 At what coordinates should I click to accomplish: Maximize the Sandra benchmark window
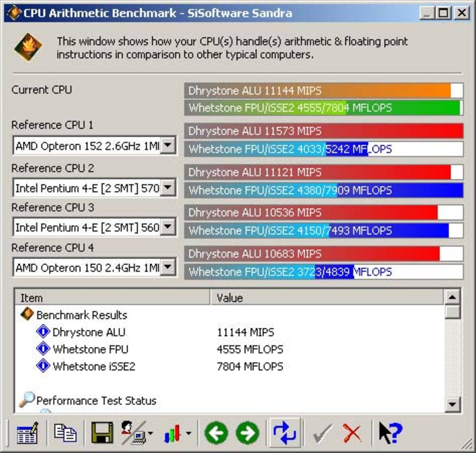coord(443,13)
